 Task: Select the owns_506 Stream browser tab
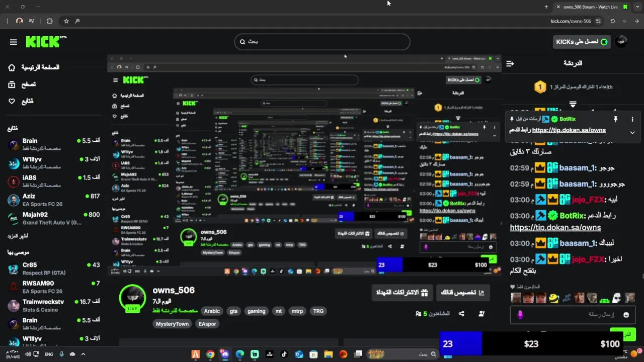click(x=592, y=7)
